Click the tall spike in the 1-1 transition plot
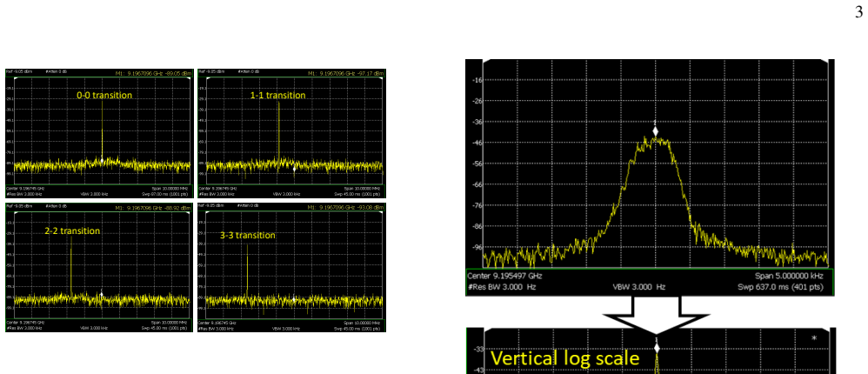This screenshot has height=374, width=868. coord(278,131)
